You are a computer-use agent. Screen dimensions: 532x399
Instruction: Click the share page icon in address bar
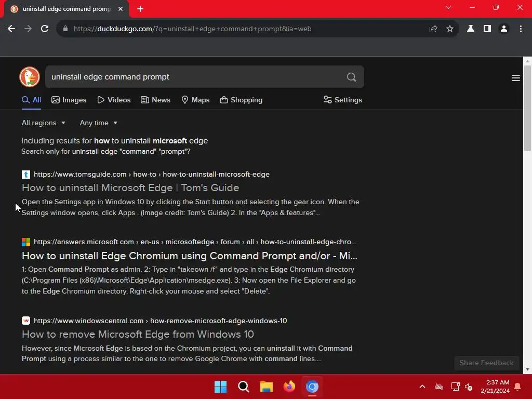(433, 29)
